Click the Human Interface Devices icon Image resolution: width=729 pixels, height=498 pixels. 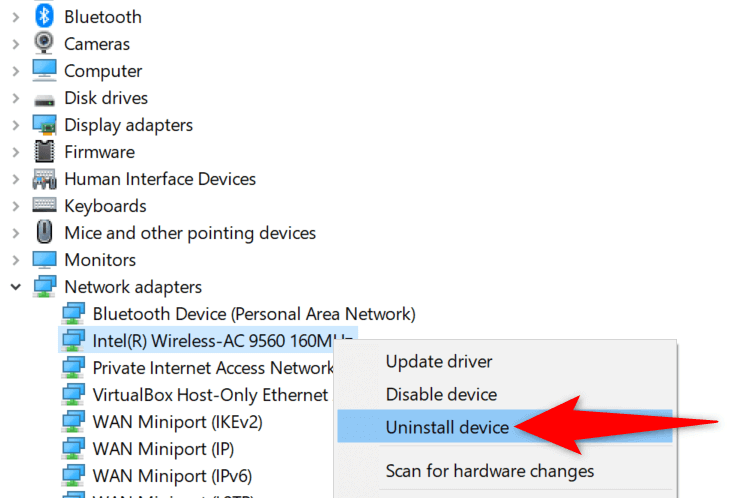point(45,179)
